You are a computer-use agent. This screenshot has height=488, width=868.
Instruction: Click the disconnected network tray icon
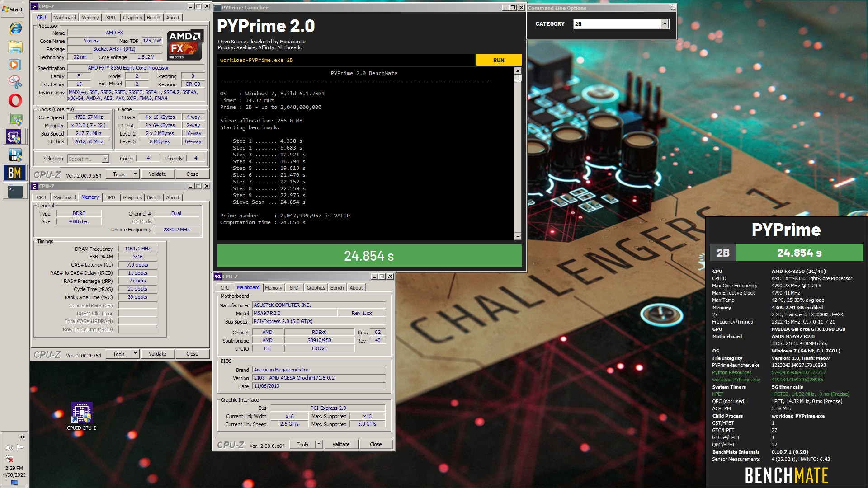9,458
